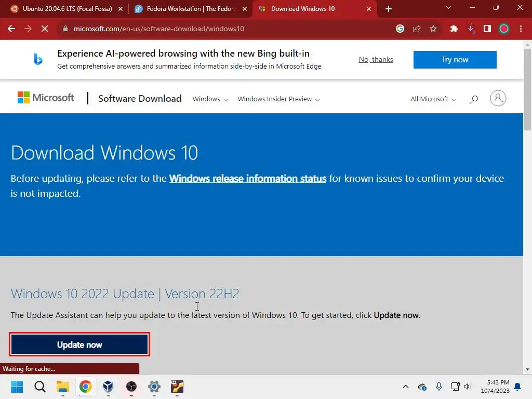The image size is (532, 399).
Task: Select the Download Windows 10 tab
Action: (314, 9)
